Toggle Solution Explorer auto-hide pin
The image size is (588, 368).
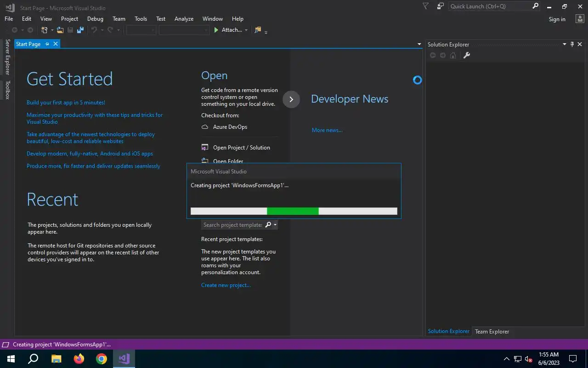[x=572, y=44]
